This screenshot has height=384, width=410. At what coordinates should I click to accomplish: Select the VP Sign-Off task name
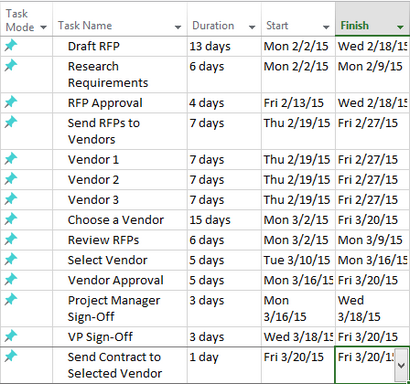point(100,337)
